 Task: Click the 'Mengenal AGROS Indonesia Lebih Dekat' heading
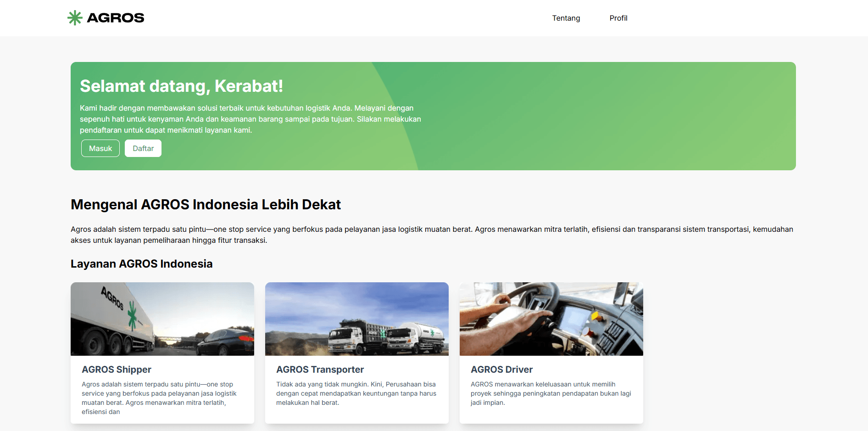[206, 205]
